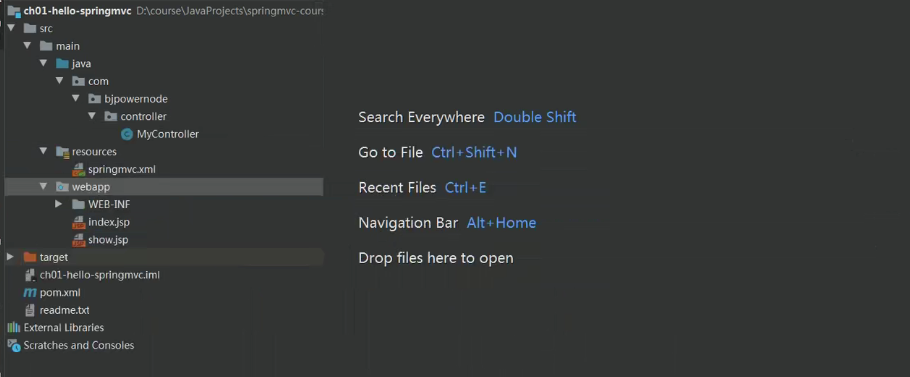Click the MyController class icon
The height and width of the screenshot is (377, 910).
click(x=127, y=134)
